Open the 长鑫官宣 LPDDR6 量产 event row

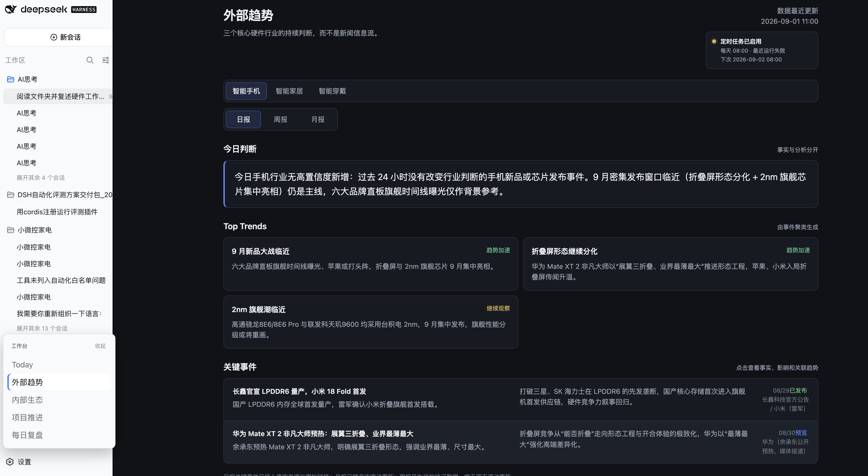[521, 399]
